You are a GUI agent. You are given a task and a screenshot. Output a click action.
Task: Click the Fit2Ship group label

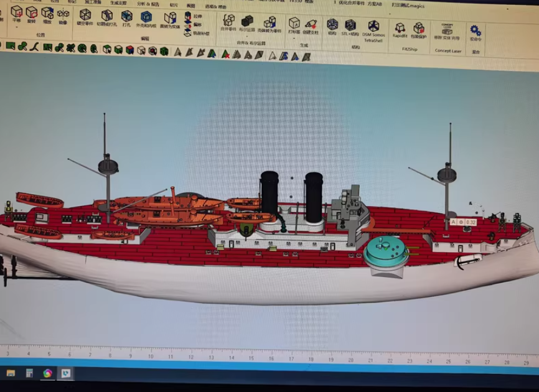[x=409, y=49]
